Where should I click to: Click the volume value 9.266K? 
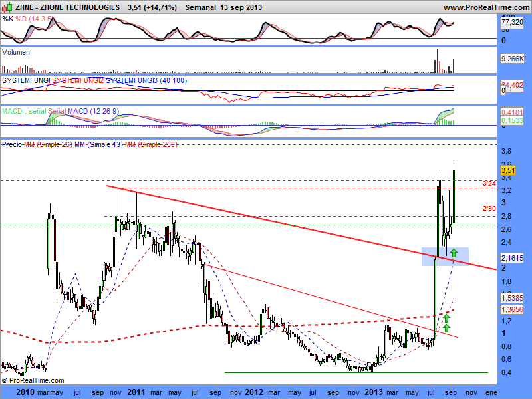pyautogui.click(x=512, y=59)
